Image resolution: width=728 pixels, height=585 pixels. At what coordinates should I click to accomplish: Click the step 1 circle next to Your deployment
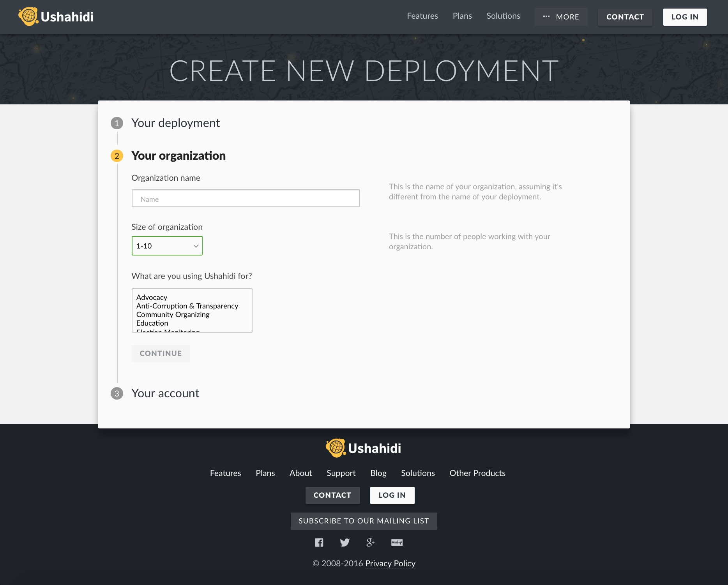[117, 122]
